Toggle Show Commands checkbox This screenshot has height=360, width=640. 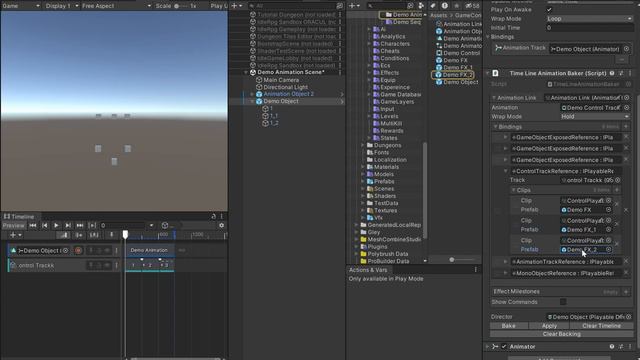(563, 302)
